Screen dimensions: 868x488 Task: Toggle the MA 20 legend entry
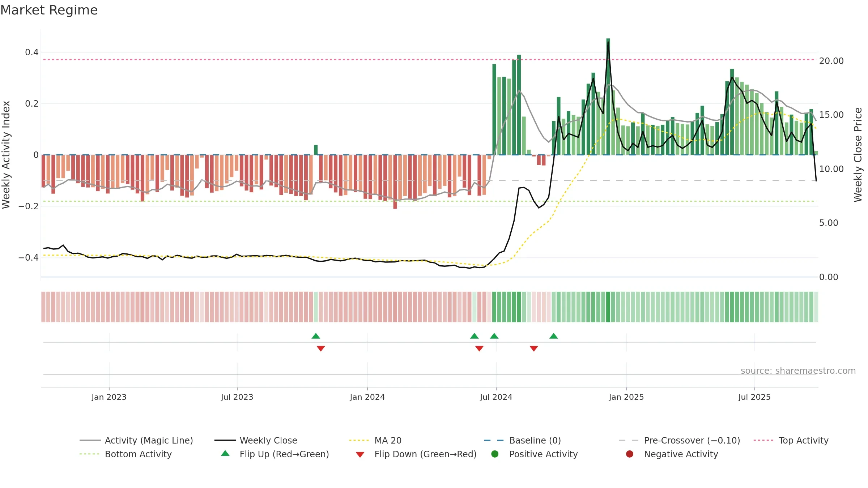coord(375,440)
